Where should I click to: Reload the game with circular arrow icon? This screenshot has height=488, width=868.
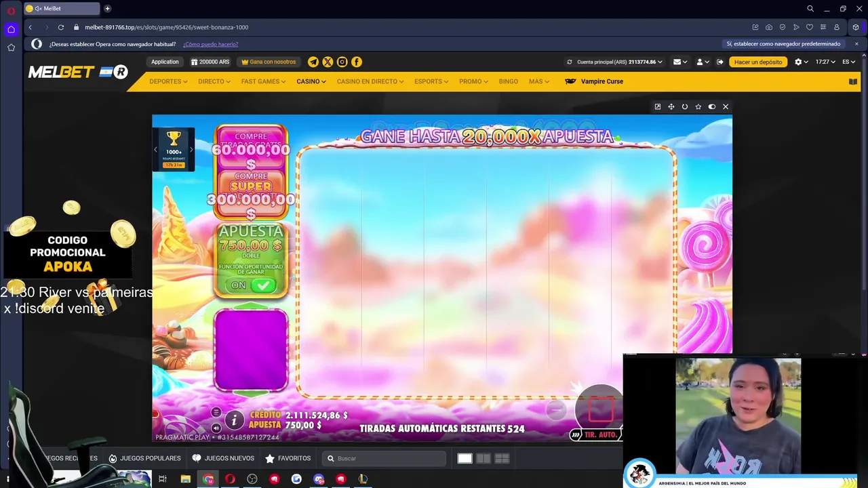(x=685, y=106)
